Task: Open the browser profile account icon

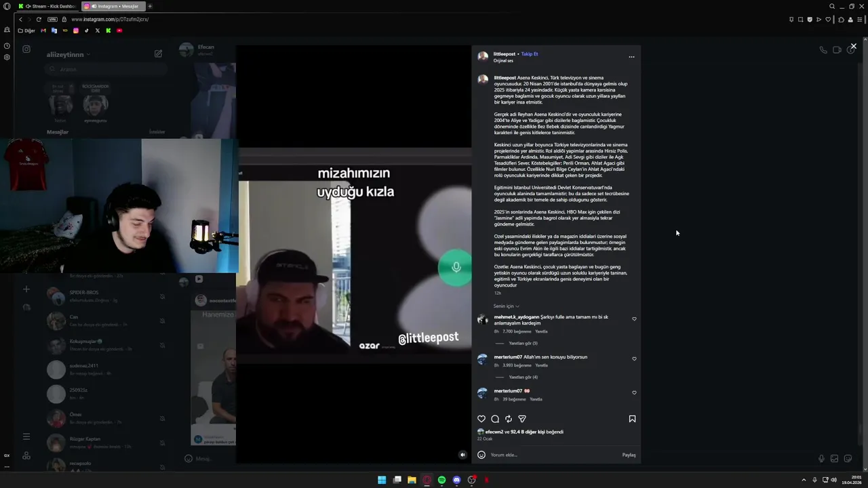Action: [x=850, y=19]
